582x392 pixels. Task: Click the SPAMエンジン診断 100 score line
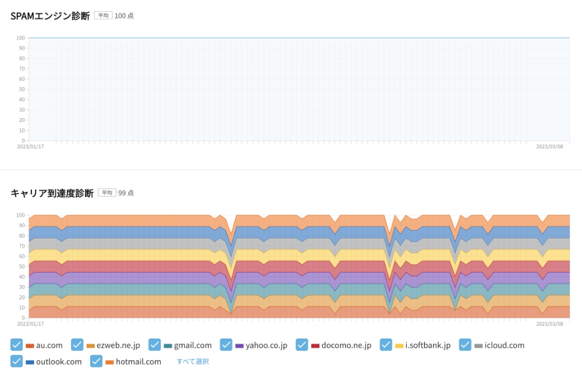point(299,38)
